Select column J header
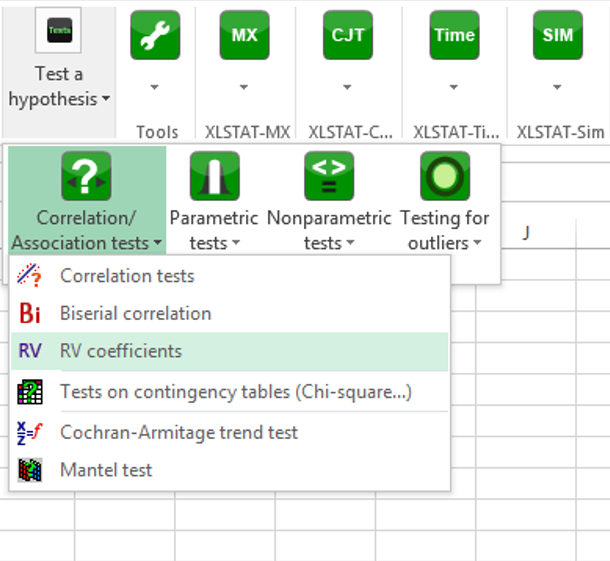The width and height of the screenshot is (610, 561). click(526, 233)
